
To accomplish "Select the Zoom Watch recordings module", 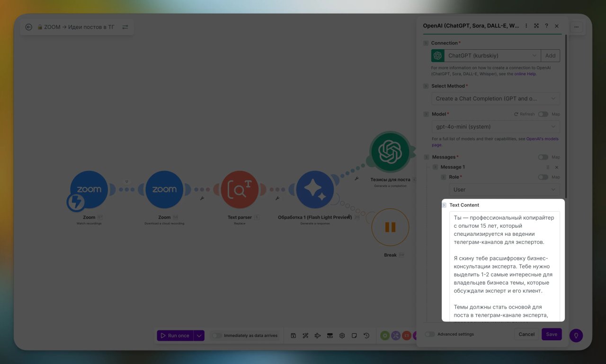I will click(x=89, y=189).
